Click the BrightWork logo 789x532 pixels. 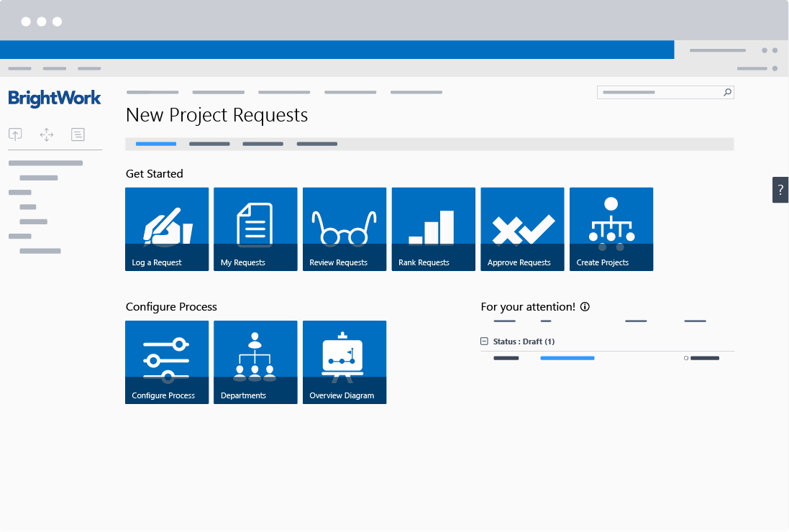click(55, 98)
